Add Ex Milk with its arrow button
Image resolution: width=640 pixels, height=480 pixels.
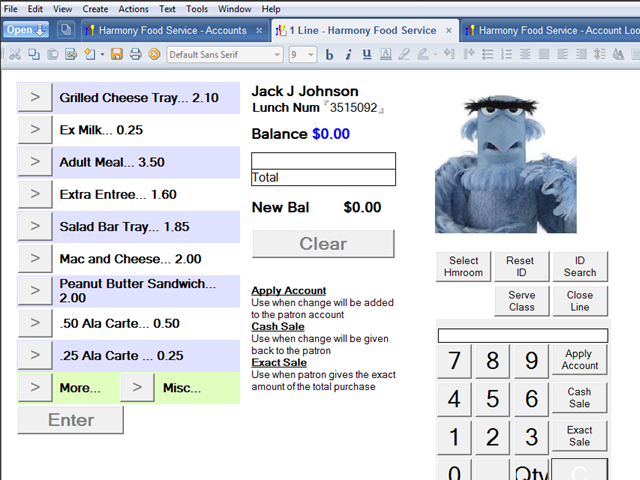click(35, 130)
